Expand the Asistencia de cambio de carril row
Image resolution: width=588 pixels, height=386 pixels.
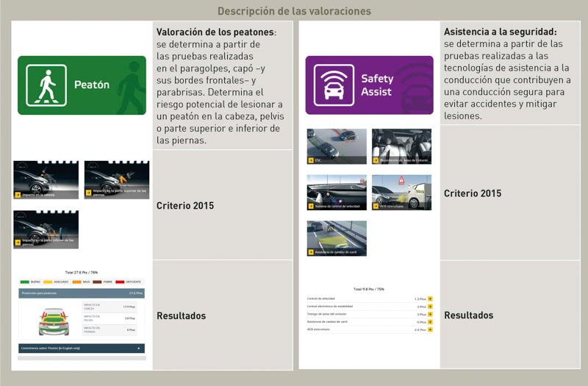430,322
